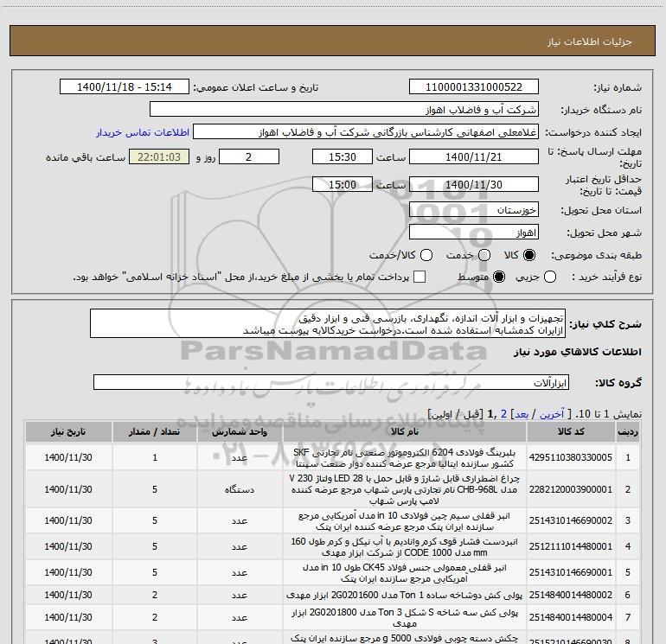Click the CHB-968L emergency light item name

[x=405, y=489]
